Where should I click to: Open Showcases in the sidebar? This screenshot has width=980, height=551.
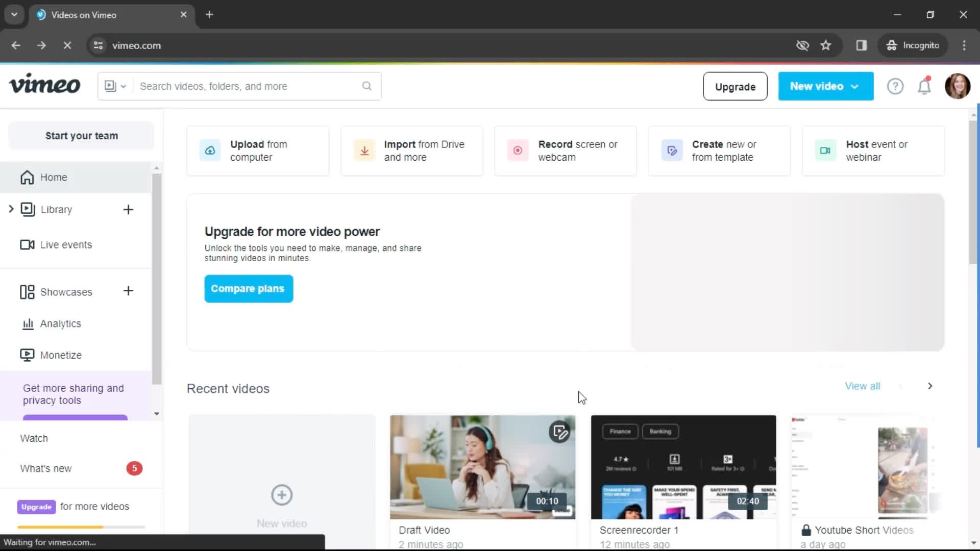click(56, 292)
